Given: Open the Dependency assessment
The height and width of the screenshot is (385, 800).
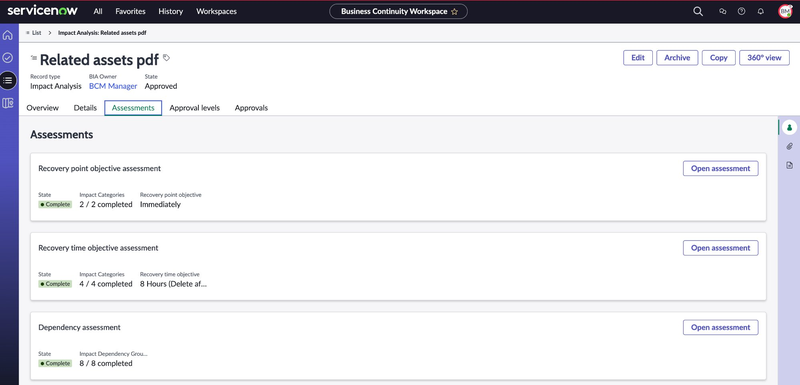Looking at the screenshot, I should [720, 327].
